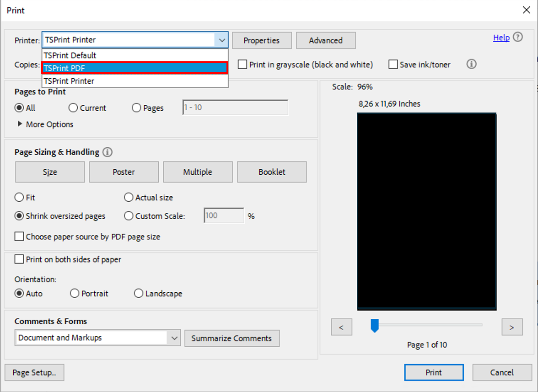The width and height of the screenshot is (538, 392).
Task: Check Choose paper source by PDF page size
Action: [19, 236]
